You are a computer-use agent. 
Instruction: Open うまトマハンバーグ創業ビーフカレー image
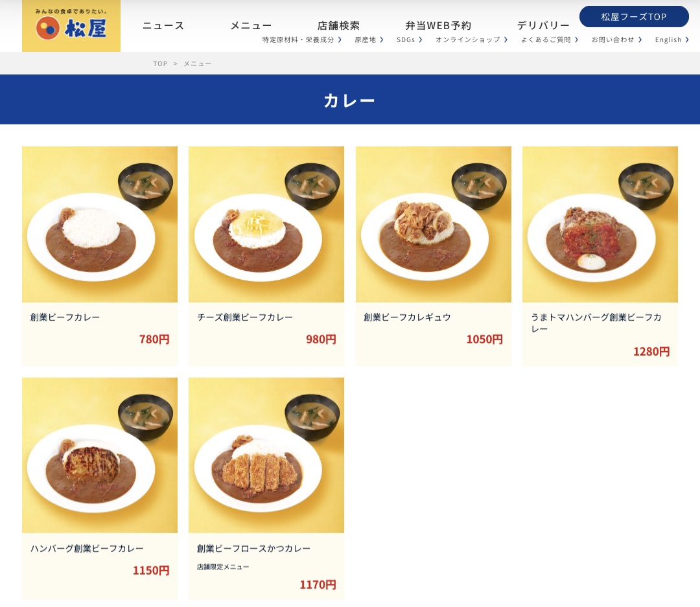(600, 225)
